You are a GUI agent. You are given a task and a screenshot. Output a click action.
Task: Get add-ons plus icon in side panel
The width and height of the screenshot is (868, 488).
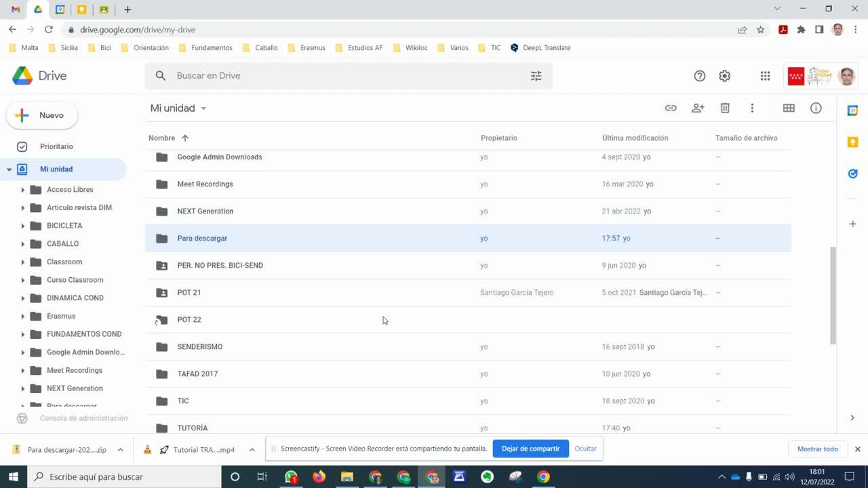tap(853, 224)
